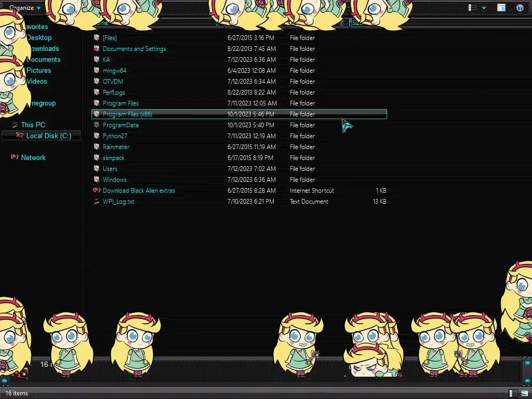Click the Program Files (x86) folder icon
The width and height of the screenshot is (532, 399).
coord(97,114)
